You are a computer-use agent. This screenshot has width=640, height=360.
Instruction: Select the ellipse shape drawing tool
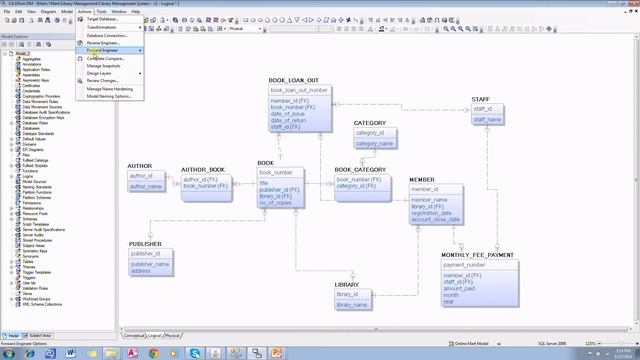[x=260, y=20]
